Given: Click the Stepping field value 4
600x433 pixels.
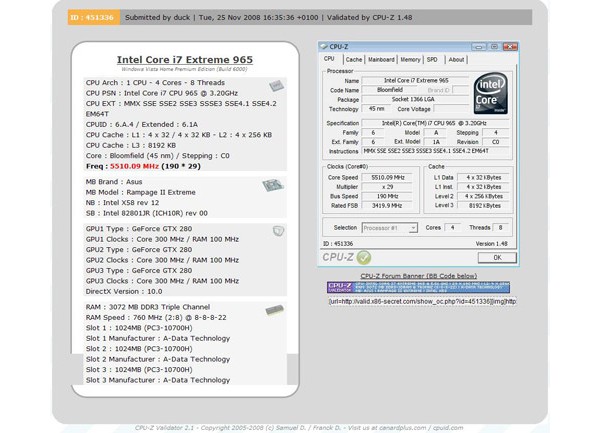Looking at the screenshot, I should (x=496, y=133).
